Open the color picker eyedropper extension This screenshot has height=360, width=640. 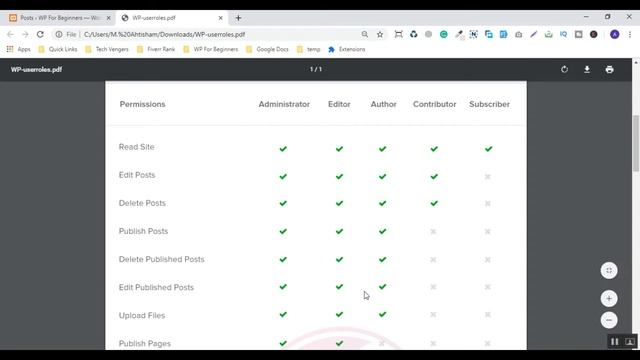(x=459, y=35)
